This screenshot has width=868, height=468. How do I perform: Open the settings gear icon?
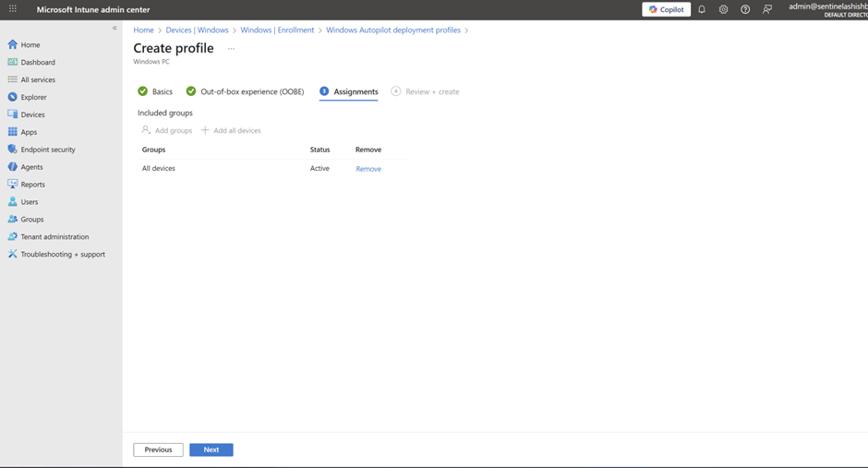[x=723, y=9]
